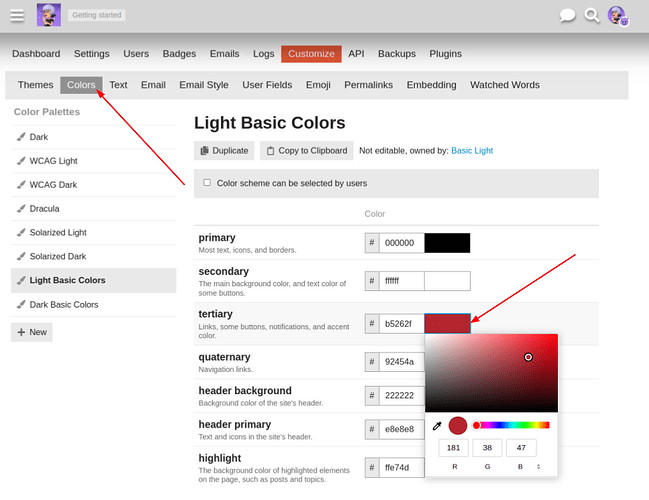The width and height of the screenshot is (649, 500).
Task: Select the Solarized Dark palette
Action: tap(94, 257)
